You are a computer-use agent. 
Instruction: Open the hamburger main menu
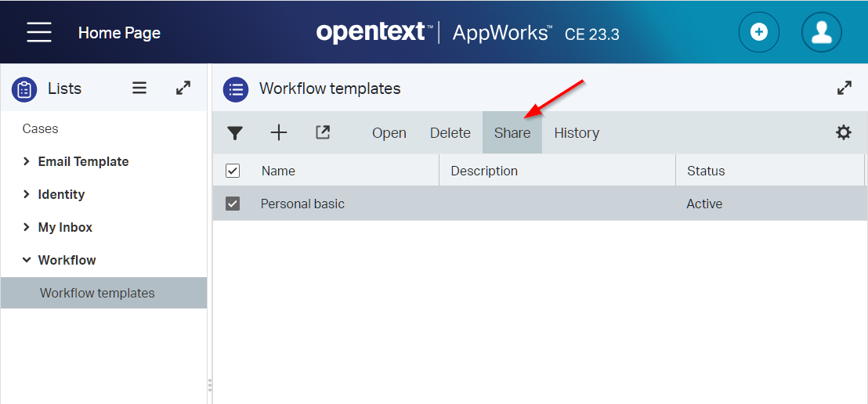click(39, 32)
